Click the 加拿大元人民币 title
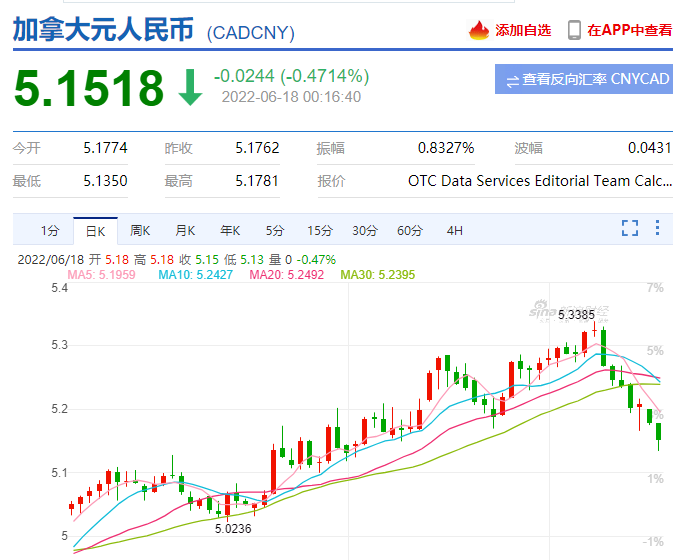688x560 pixels. coord(103,30)
